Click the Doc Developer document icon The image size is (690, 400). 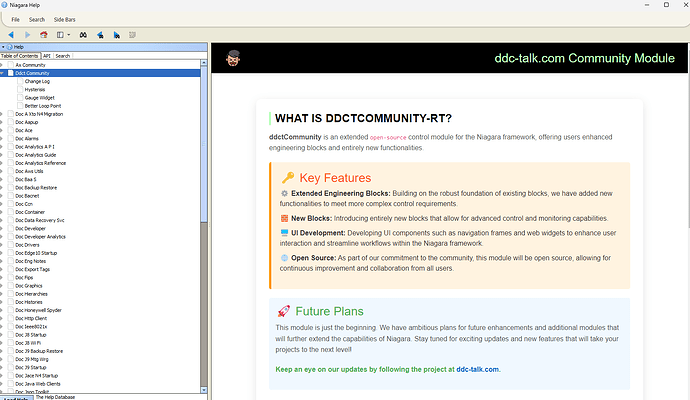click(x=11, y=228)
